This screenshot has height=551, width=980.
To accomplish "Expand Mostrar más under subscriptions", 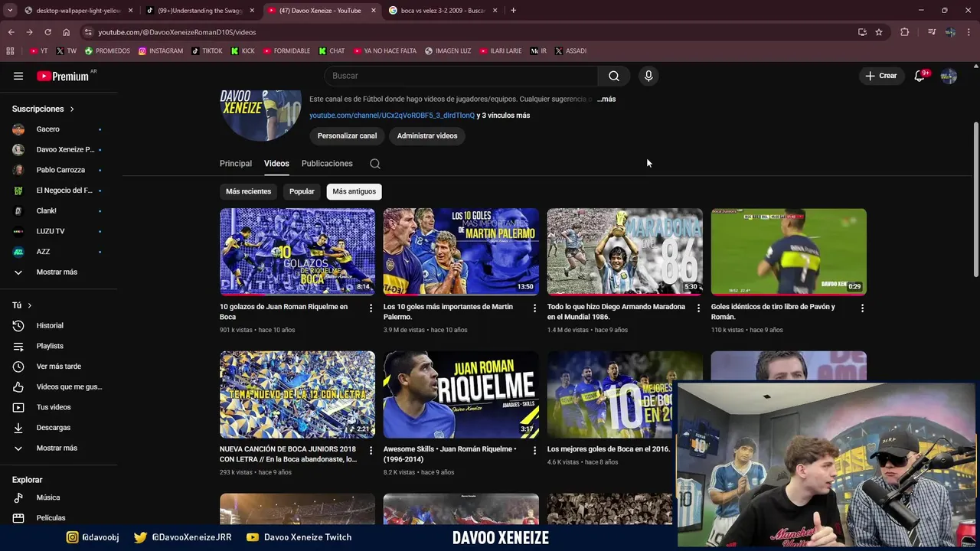I will tap(58, 272).
